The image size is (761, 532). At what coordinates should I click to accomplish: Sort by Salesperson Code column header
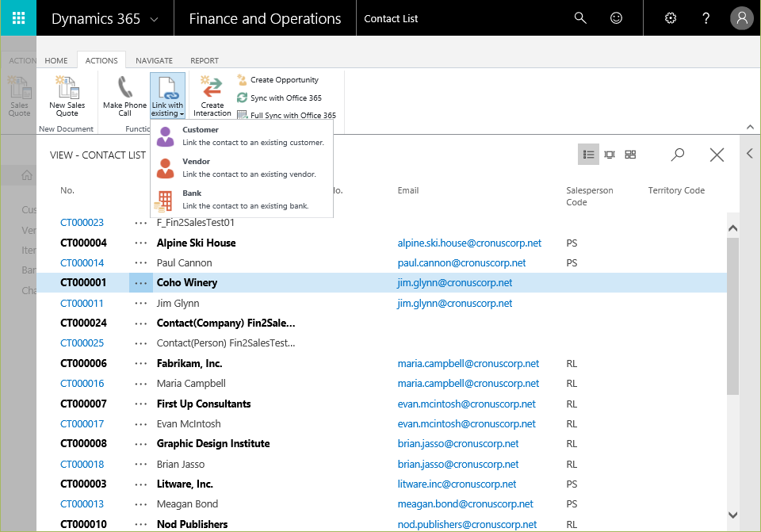(589, 196)
